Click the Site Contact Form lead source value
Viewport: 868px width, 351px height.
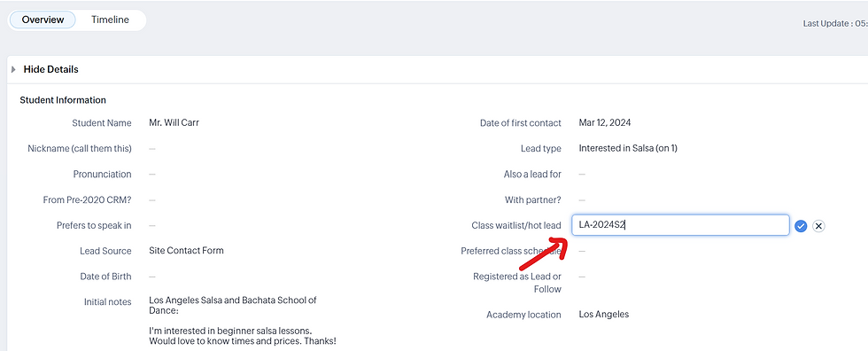point(187,251)
